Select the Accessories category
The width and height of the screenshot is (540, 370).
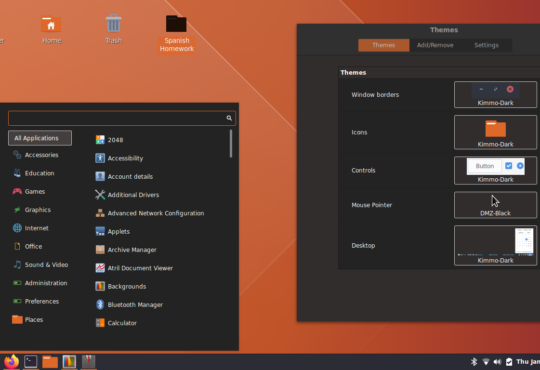pos(35,155)
